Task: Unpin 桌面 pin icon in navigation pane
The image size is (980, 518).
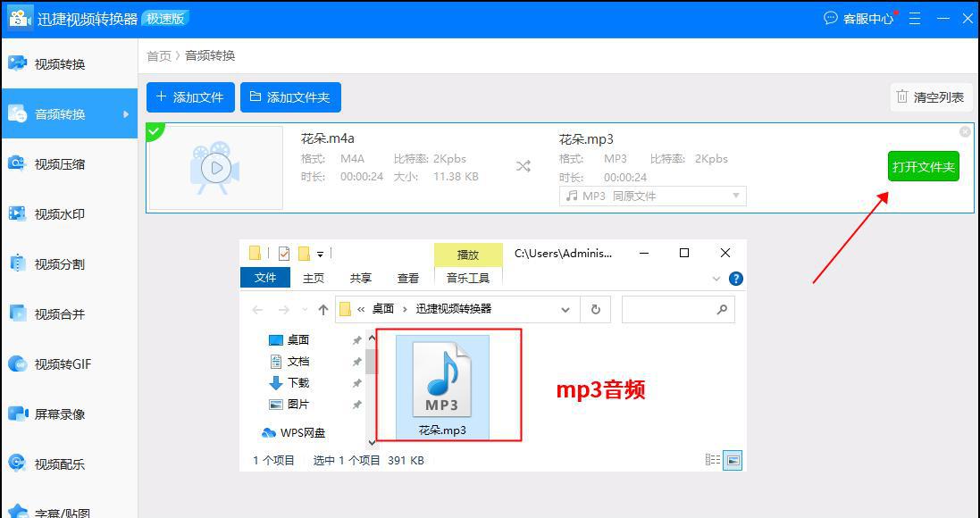Action: click(356, 340)
